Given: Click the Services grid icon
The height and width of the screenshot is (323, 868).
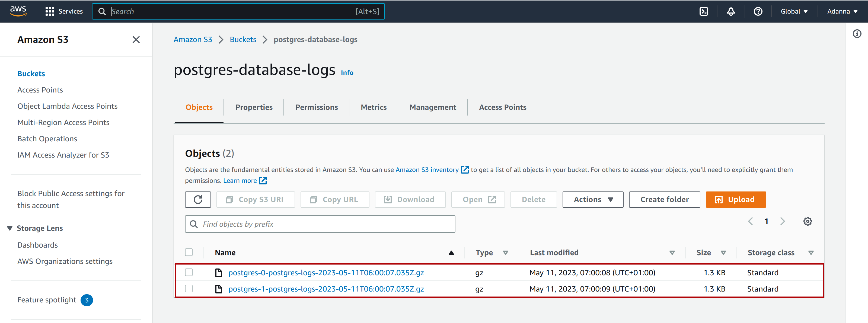Looking at the screenshot, I should click(50, 11).
